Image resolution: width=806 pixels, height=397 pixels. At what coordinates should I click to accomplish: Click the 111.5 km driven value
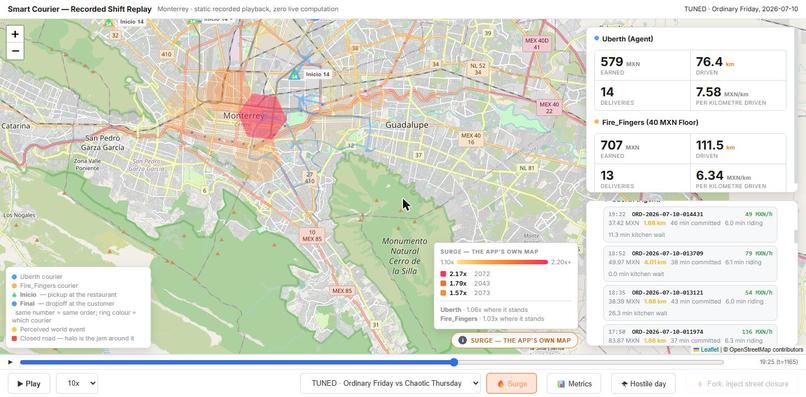click(x=710, y=146)
